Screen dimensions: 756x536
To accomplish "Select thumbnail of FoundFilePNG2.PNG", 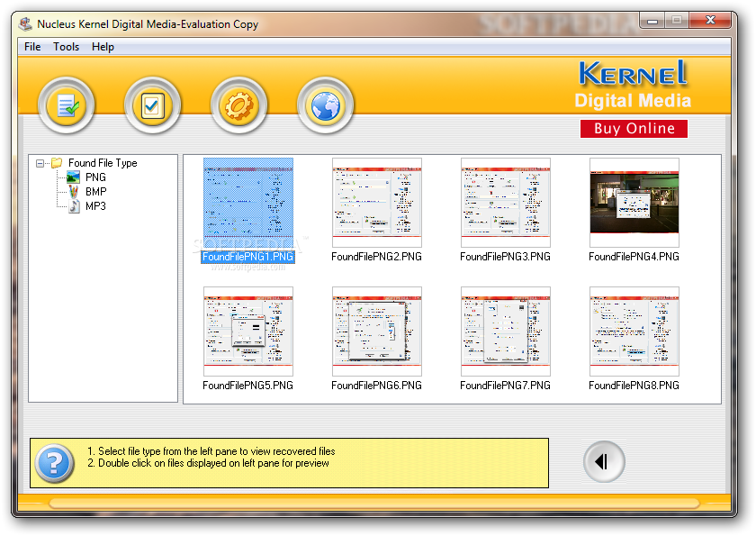I will tap(377, 203).
